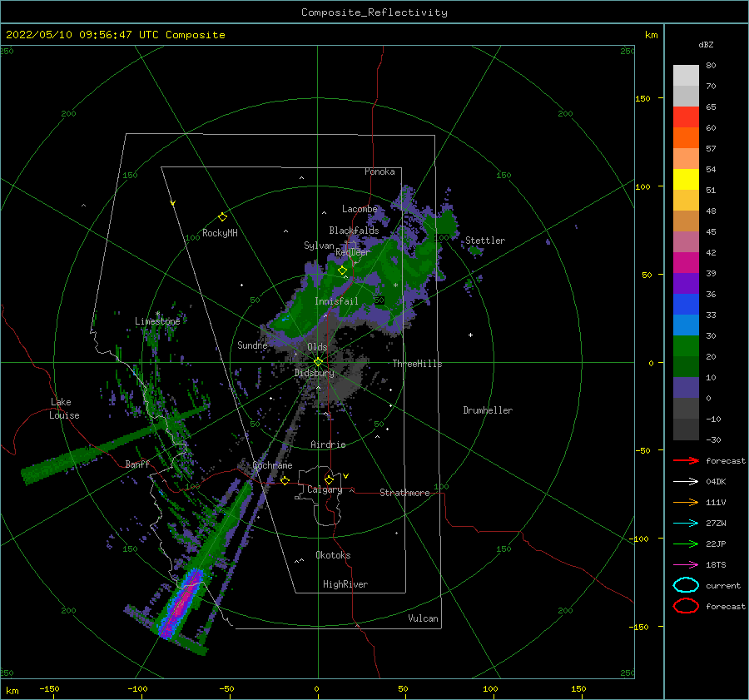749x700 pixels.
Task: Click the Sundre town label
Action: tap(252, 345)
